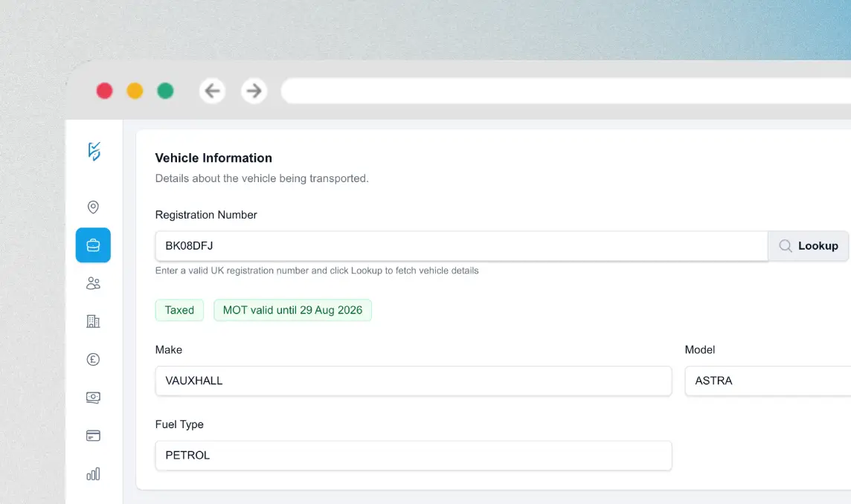The height and width of the screenshot is (504, 851).
Task: Open the credit card sidebar icon
Action: tap(93, 436)
